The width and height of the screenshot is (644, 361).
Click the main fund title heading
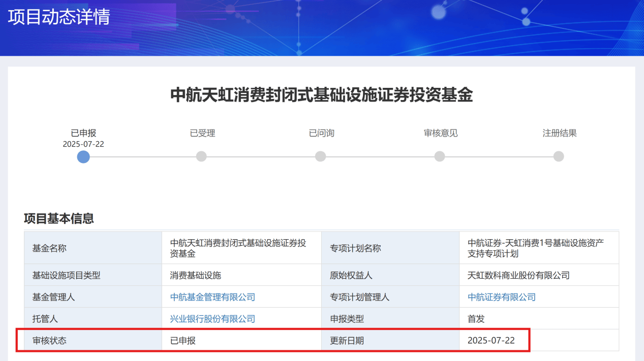(322, 95)
